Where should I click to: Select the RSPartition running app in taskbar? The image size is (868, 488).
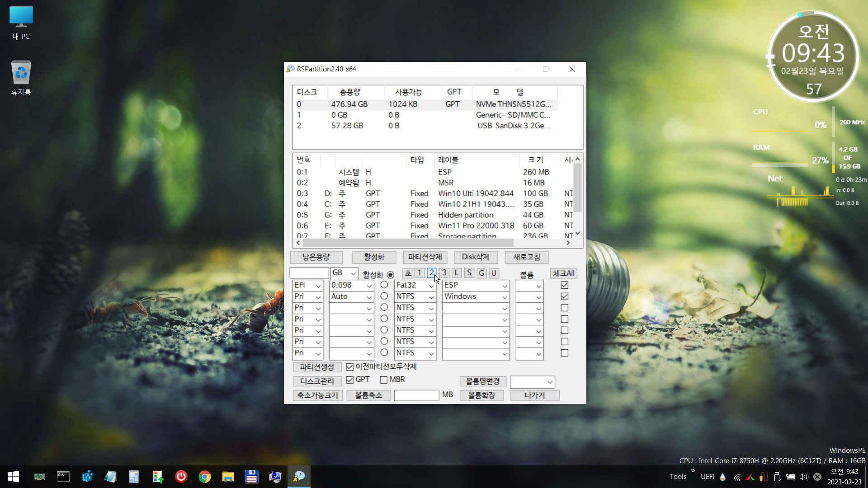[299, 477]
